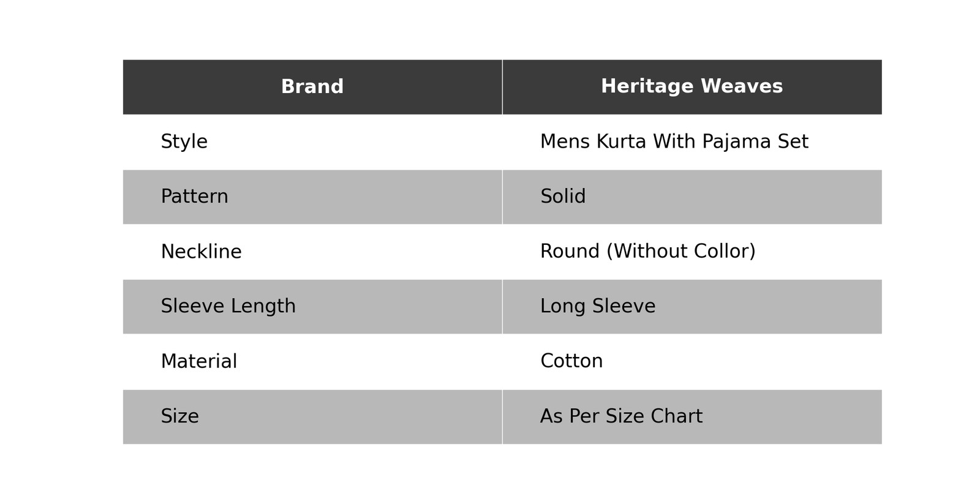Click the As Per Size Chart value
980x499 pixels.
[621, 416]
